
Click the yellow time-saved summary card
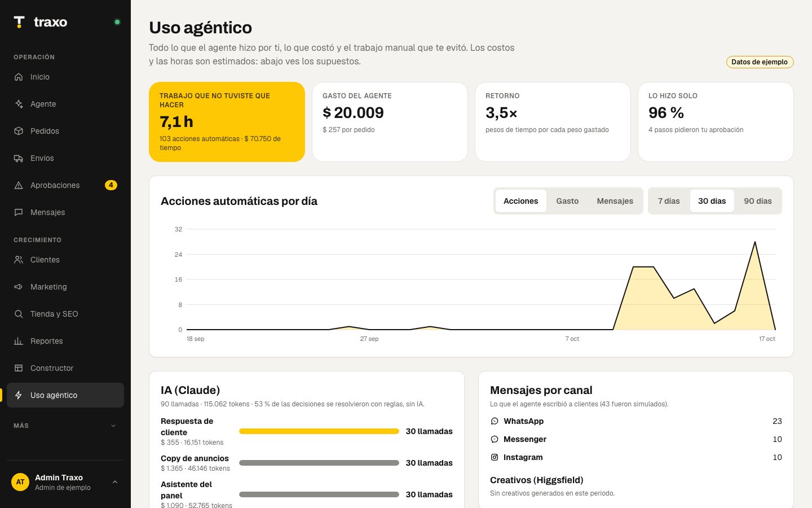[227, 122]
